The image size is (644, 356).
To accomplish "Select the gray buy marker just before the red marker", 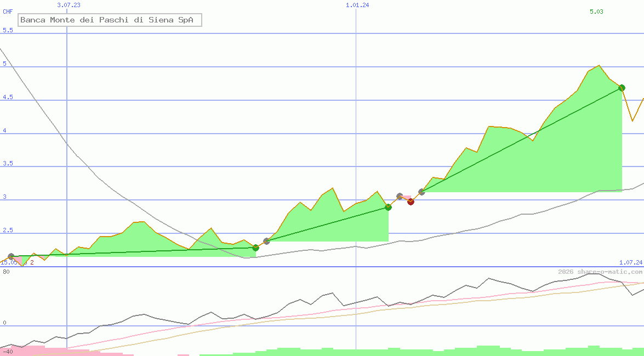I will pos(400,196).
